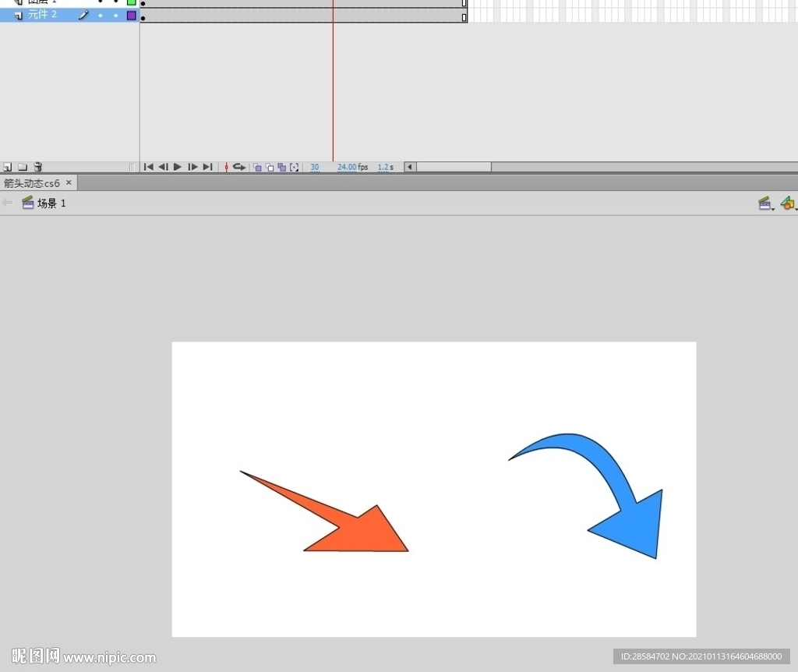This screenshot has width=798, height=672.
Task: Play the timeline animation
Action: [x=178, y=167]
